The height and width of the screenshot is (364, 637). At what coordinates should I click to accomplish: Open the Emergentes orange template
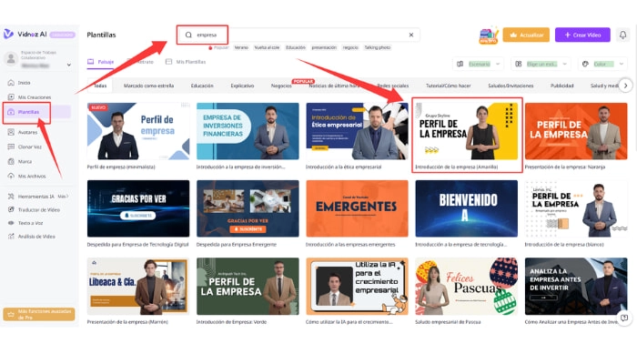(x=357, y=208)
